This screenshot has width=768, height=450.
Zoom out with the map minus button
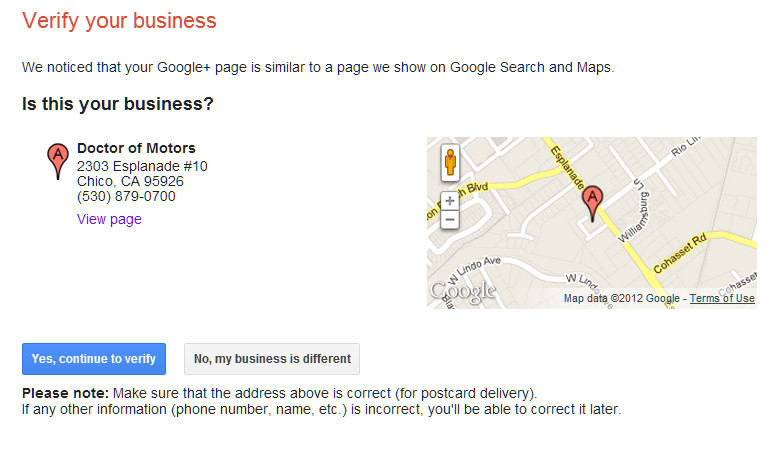click(x=450, y=219)
